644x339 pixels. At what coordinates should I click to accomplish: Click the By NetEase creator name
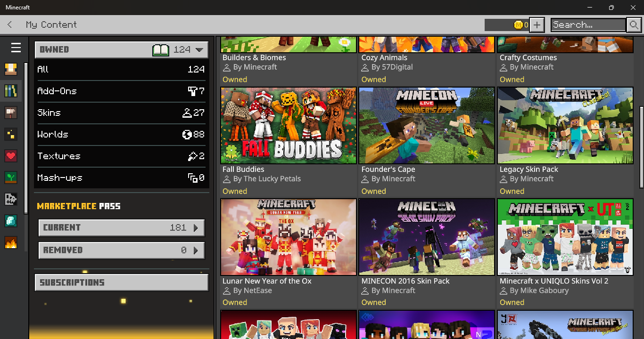[252, 291]
